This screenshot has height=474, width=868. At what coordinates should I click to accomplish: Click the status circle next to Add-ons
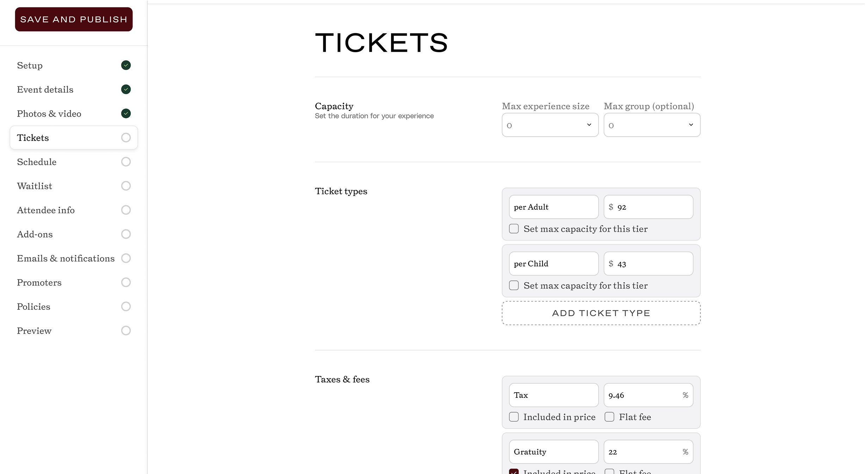(126, 234)
